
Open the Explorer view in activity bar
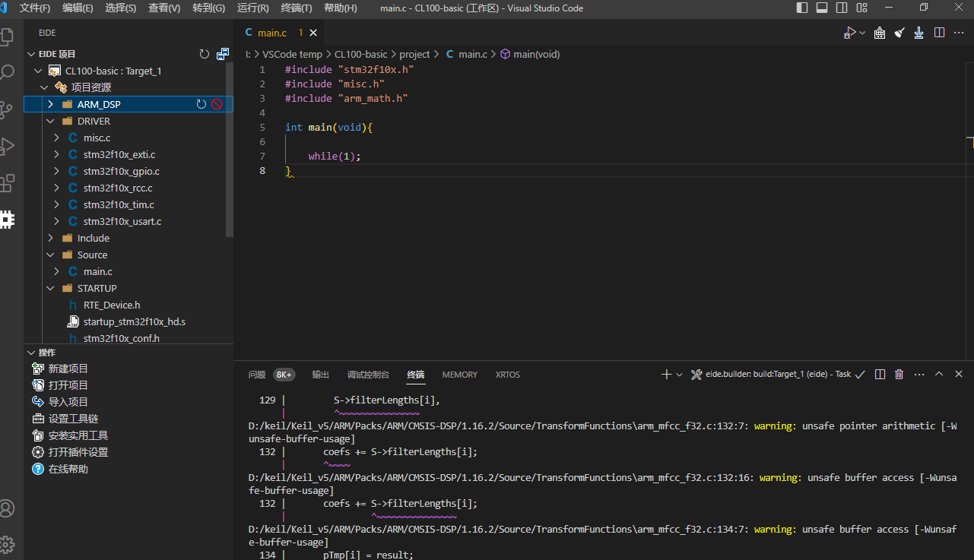pyautogui.click(x=7, y=36)
